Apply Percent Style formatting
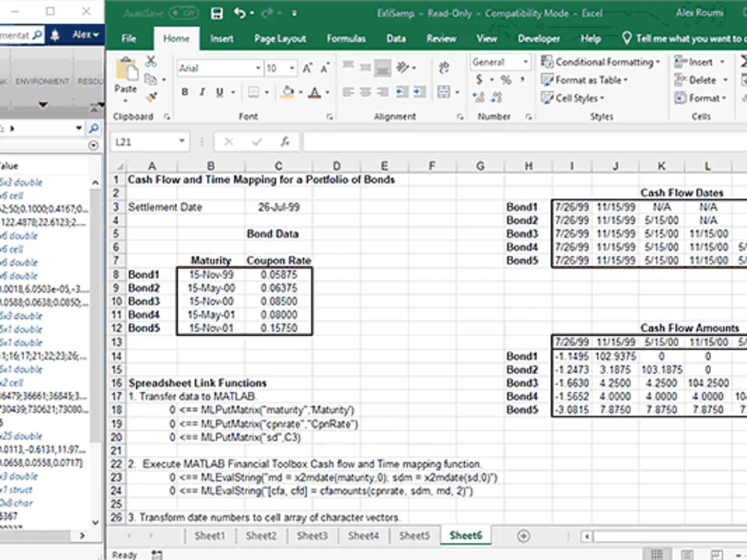Screen dimensions: 747x560 pos(506,78)
